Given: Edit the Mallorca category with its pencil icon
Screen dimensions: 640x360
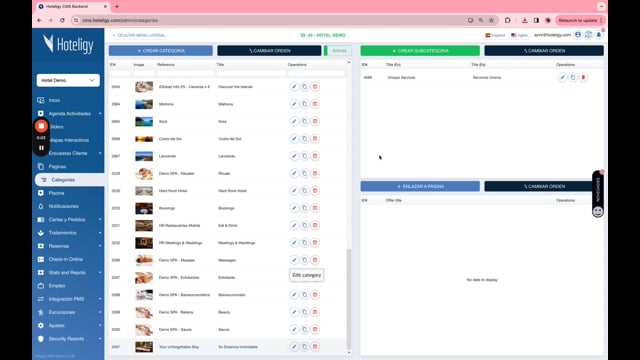Looking at the screenshot, I should pyautogui.click(x=294, y=104).
